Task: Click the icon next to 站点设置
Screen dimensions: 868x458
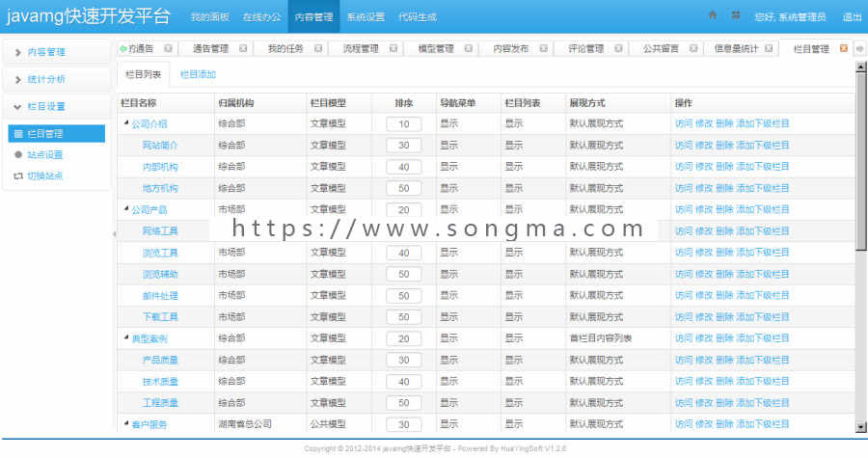Action: pos(18,155)
